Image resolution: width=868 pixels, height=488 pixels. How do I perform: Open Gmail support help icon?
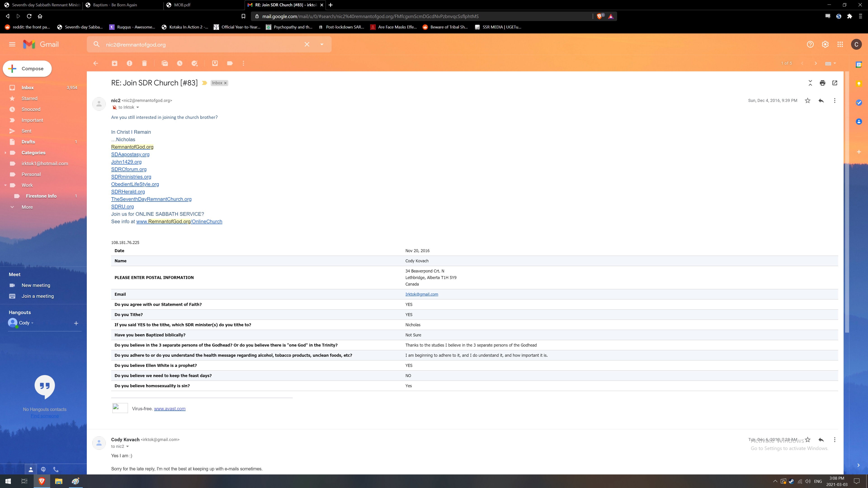[810, 45]
